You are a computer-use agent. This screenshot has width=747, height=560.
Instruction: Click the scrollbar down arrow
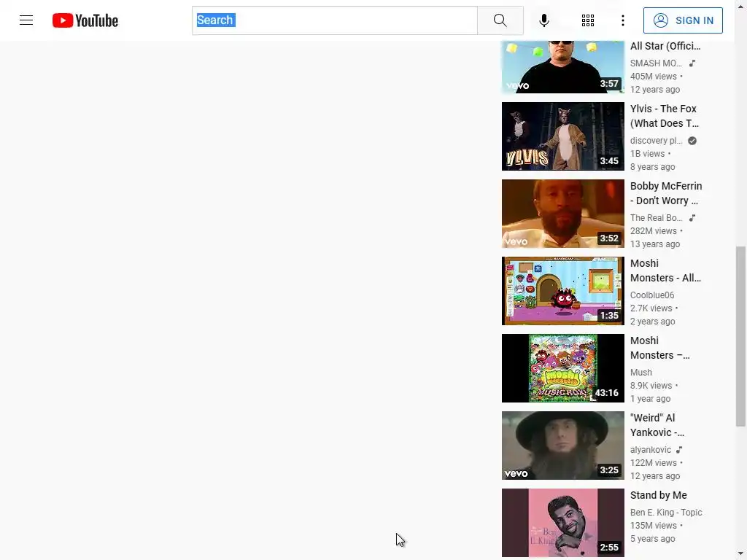(x=740, y=555)
